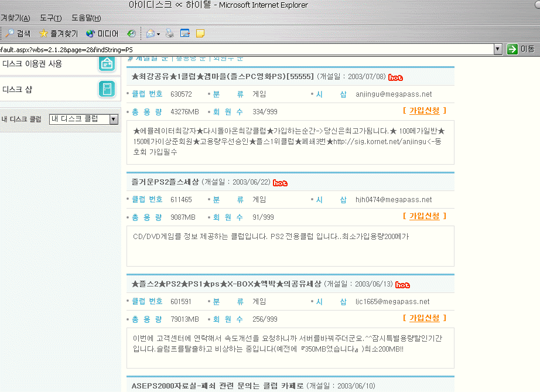Click the 디스크 이용권 사용 sidebar icon
The width and height of the screenshot is (540, 392).
click(x=107, y=63)
